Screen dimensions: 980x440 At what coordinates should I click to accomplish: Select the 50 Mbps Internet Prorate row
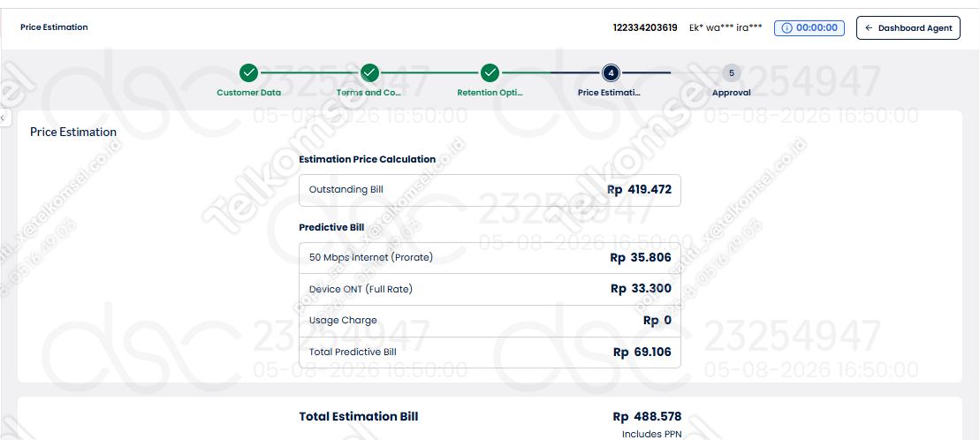pos(490,257)
